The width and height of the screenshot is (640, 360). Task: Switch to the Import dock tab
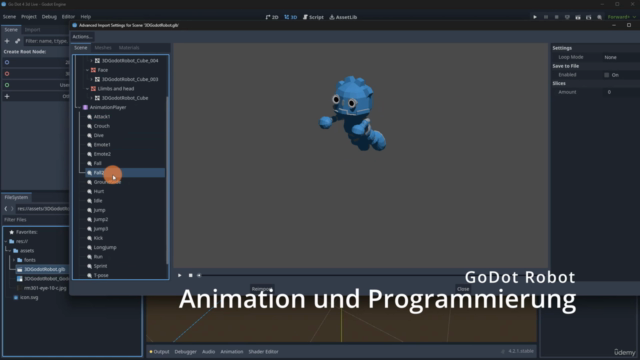[32, 30]
